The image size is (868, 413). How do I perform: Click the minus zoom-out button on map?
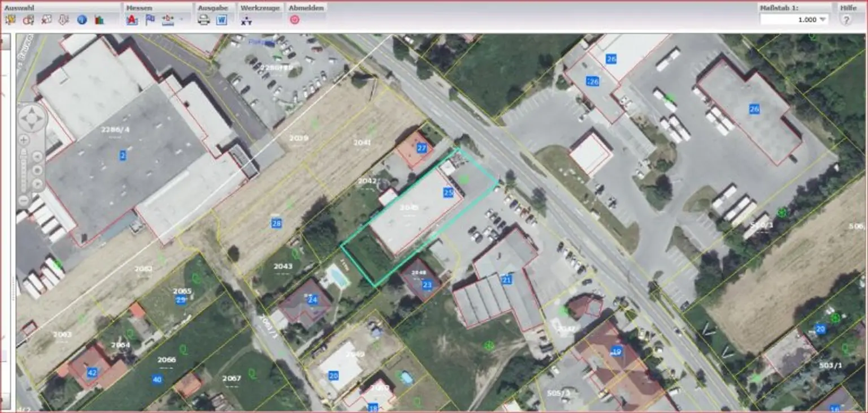click(24, 200)
